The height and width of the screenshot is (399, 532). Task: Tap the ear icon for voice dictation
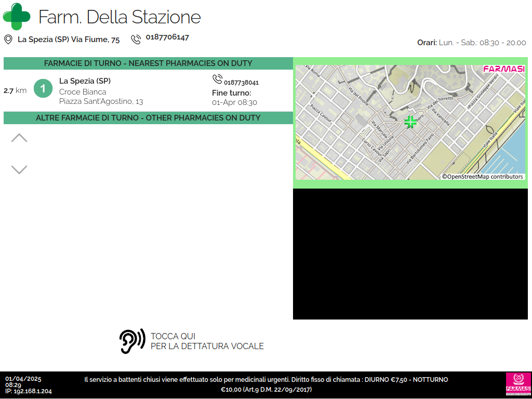pos(132,341)
